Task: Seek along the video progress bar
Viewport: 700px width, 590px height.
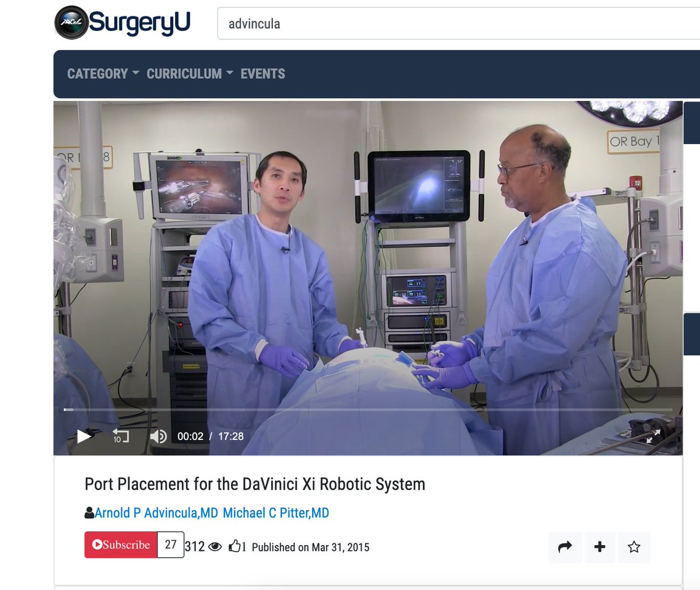Action: 367,410
